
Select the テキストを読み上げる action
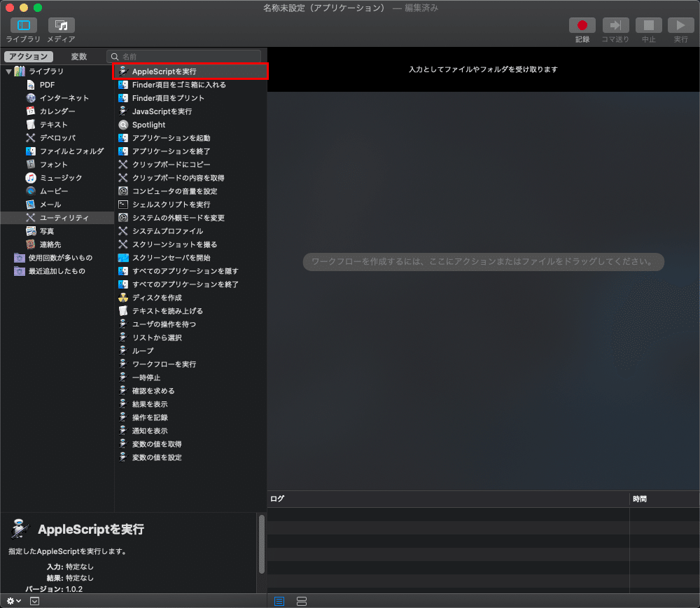click(x=190, y=311)
